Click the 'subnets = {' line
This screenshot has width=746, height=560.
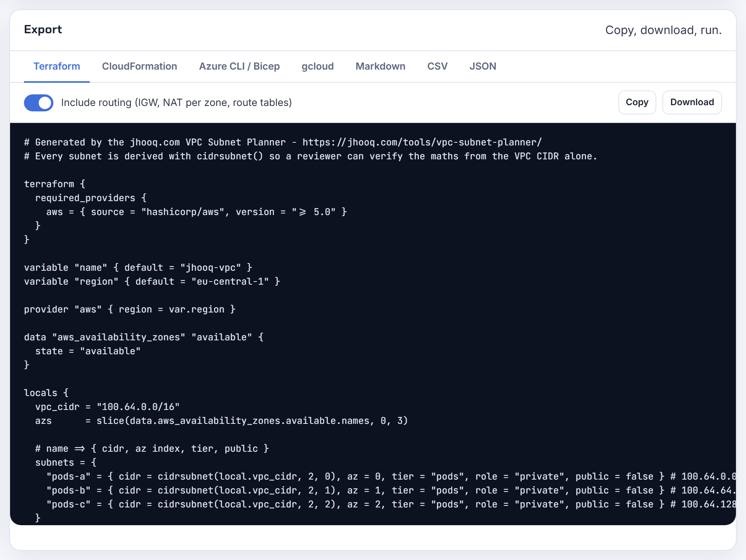click(x=66, y=463)
